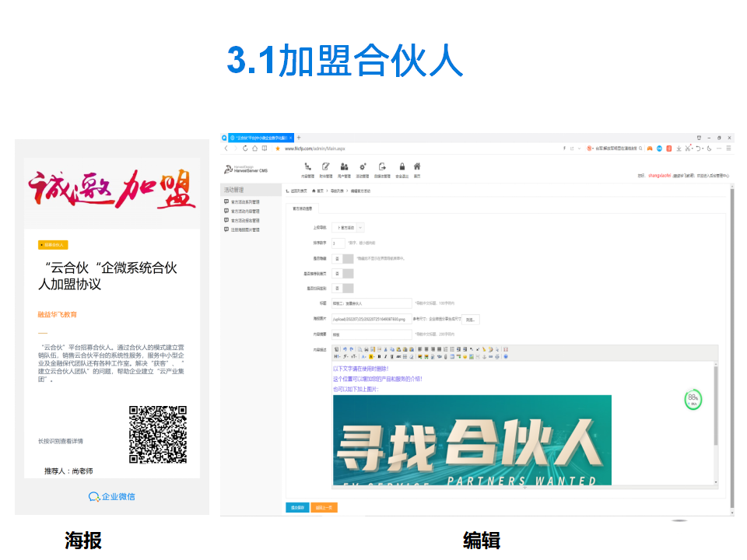Open the restore closed tab arrow dropdown
The image size is (747, 560).
[699, 149]
